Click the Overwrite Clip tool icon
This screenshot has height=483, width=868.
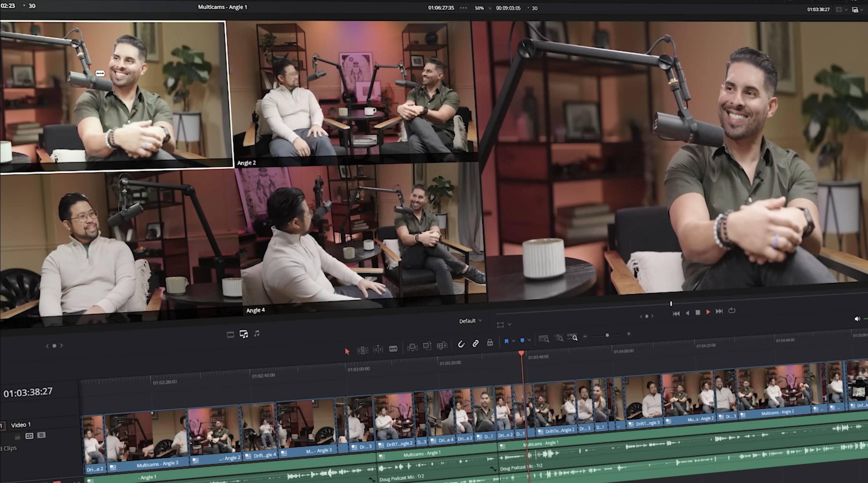pos(427,346)
